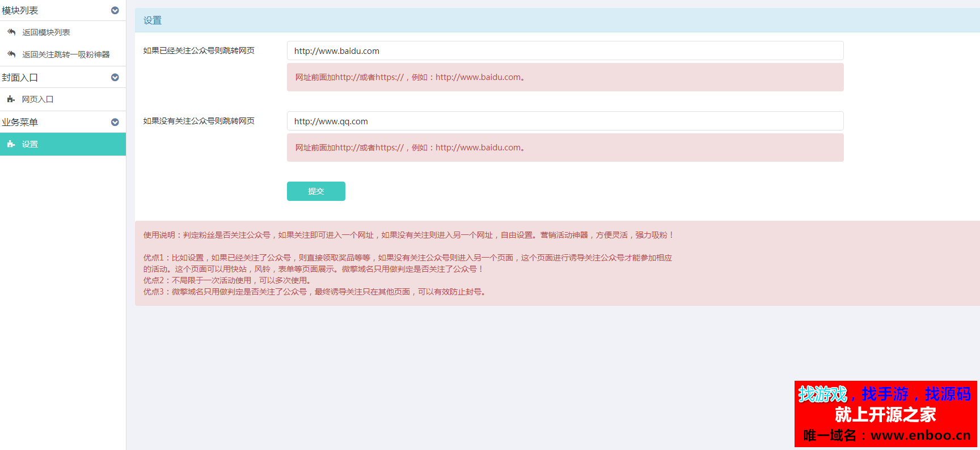Click the 封面入口 section header

63,77
